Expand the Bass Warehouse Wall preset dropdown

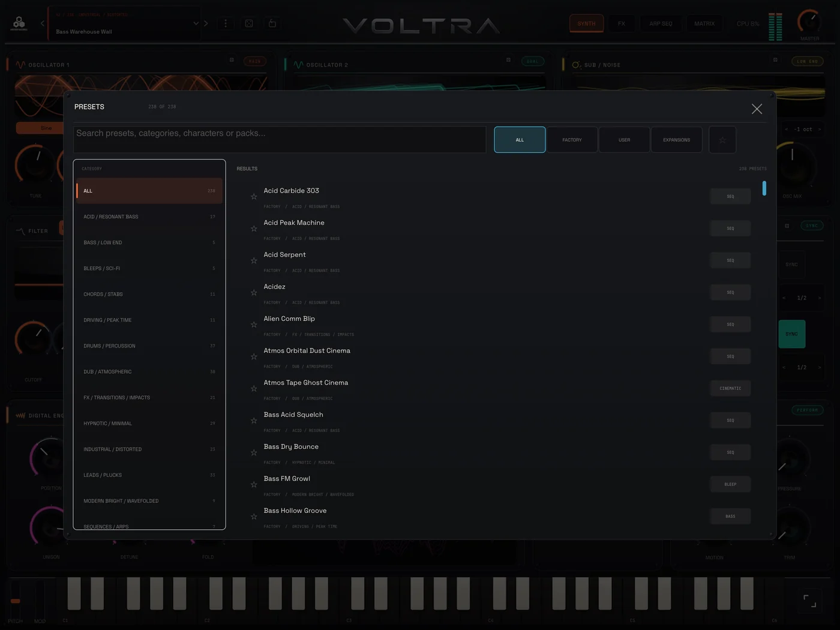196,23
